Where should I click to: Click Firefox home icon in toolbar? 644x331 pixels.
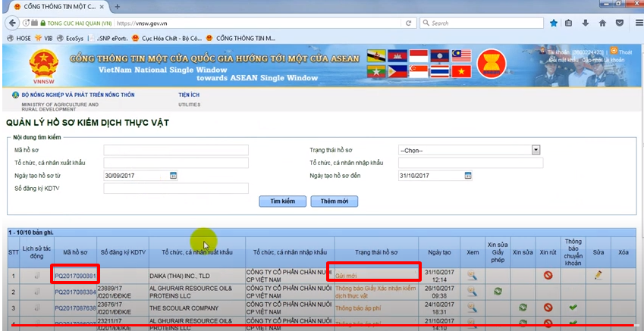602,23
